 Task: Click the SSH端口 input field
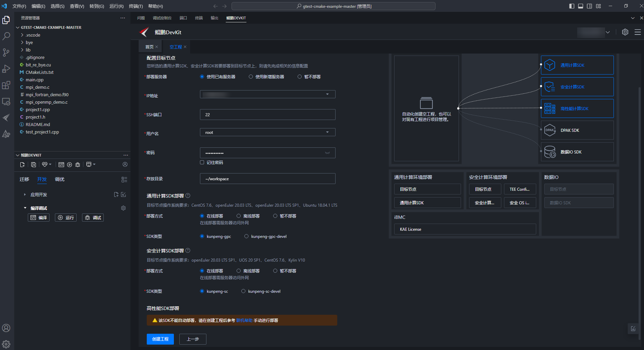[268, 115]
